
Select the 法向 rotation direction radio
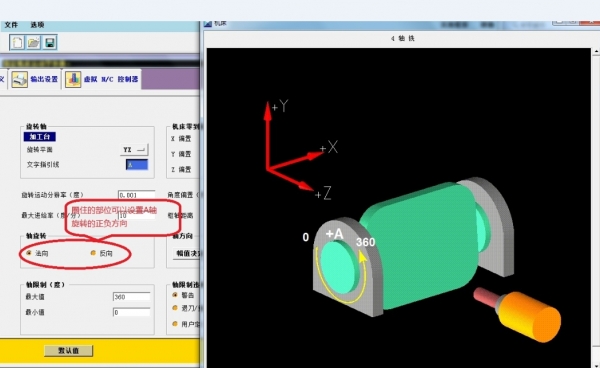click(x=29, y=253)
